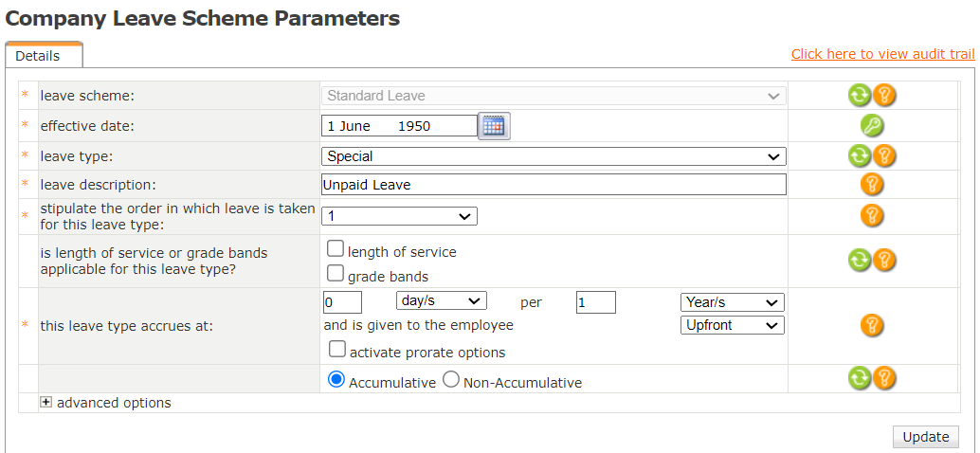Check activate prorate options
The image size is (980, 453).
pos(336,350)
